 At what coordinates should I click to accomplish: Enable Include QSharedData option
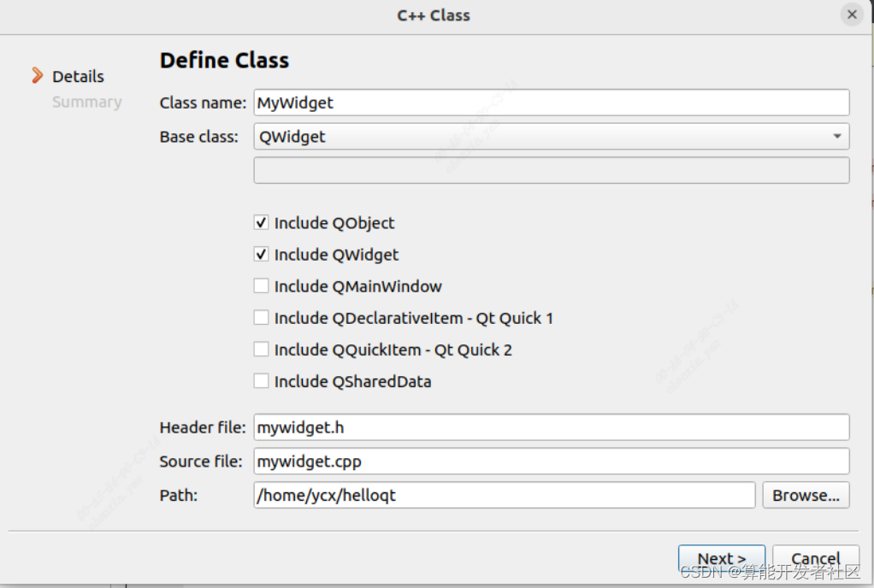[262, 381]
